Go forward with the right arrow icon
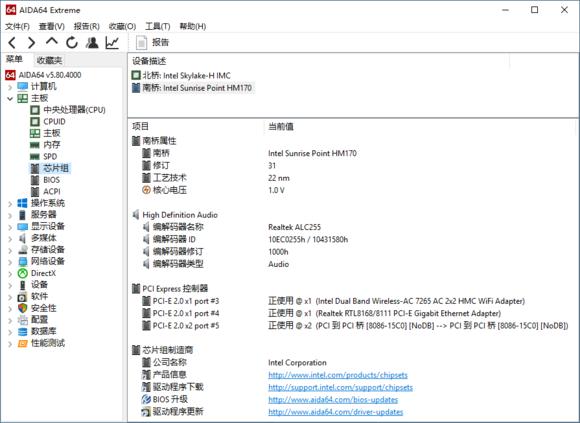Viewport: 580px width, 423px height. click(x=32, y=43)
